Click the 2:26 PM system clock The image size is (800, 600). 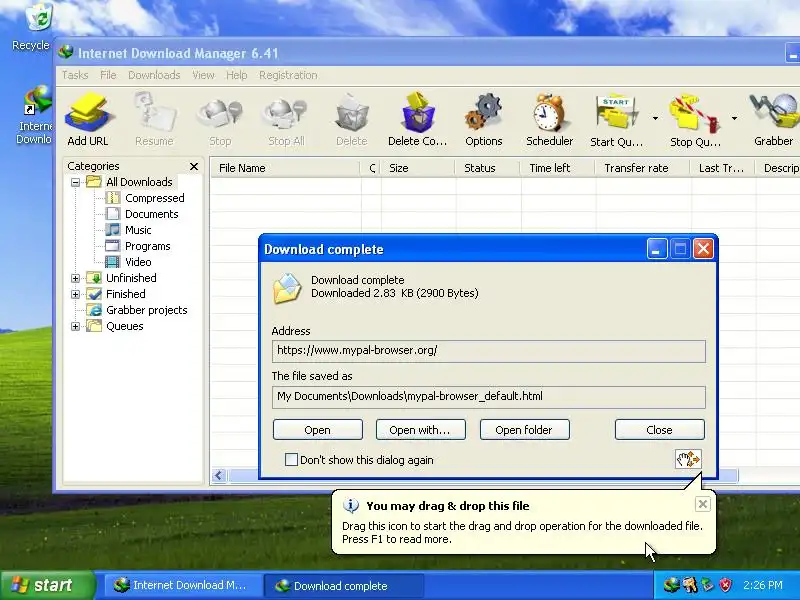pos(762,585)
